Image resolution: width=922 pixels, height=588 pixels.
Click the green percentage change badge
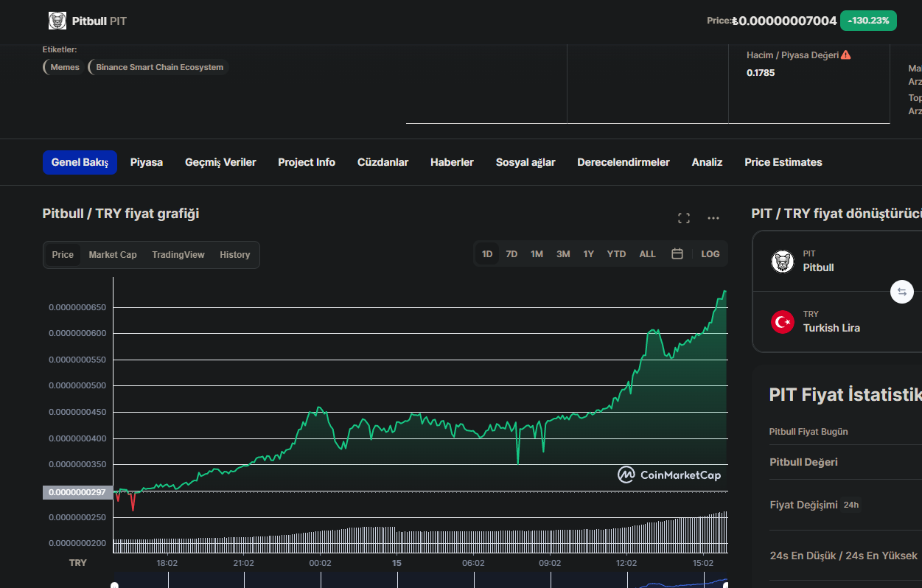[x=868, y=21]
